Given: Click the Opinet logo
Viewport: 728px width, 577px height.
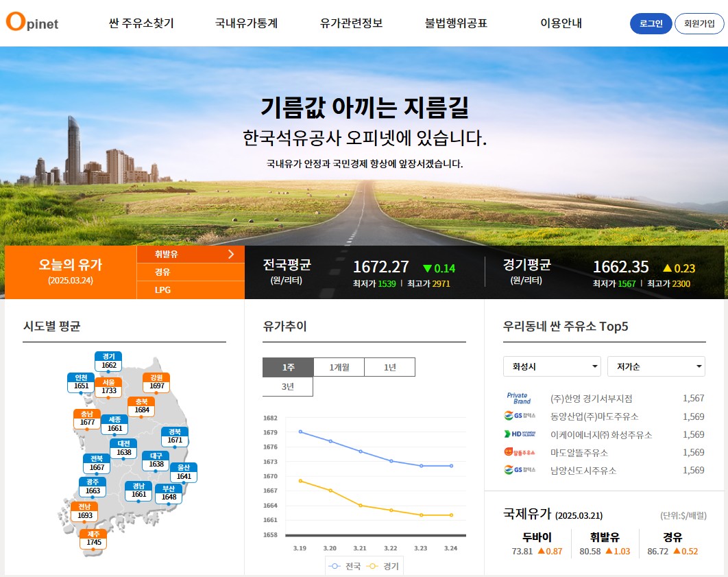Looking at the screenshot, I should coord(31,22).
